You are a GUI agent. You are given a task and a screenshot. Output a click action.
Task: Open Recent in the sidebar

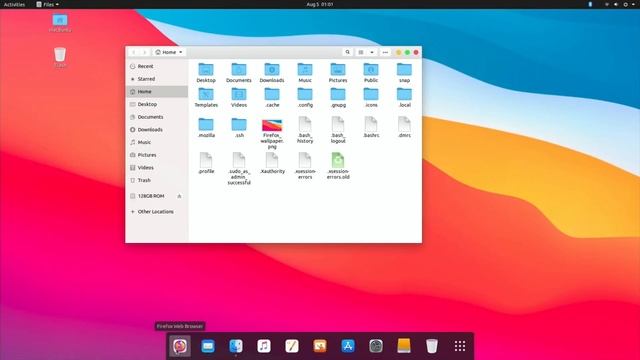click(157, 66)
